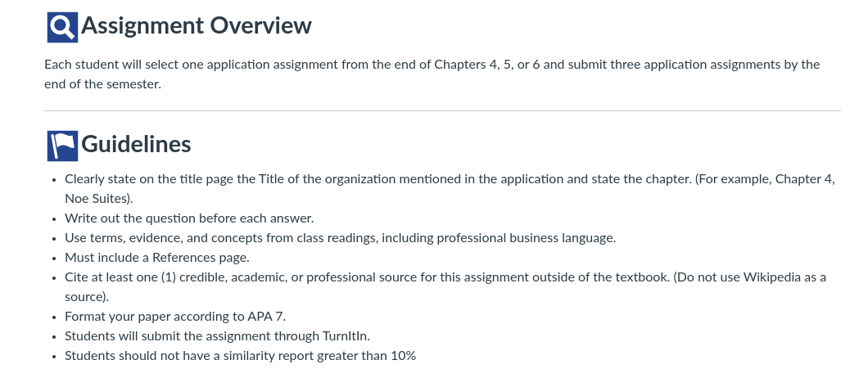
Task: Click 'Must include a References page.' bullet
Action: 157,258
